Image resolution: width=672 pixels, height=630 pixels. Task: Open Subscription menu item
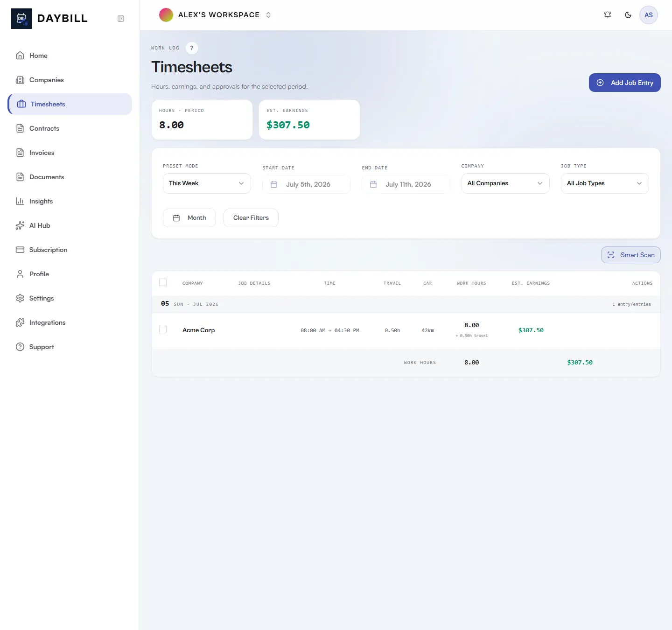70,250
